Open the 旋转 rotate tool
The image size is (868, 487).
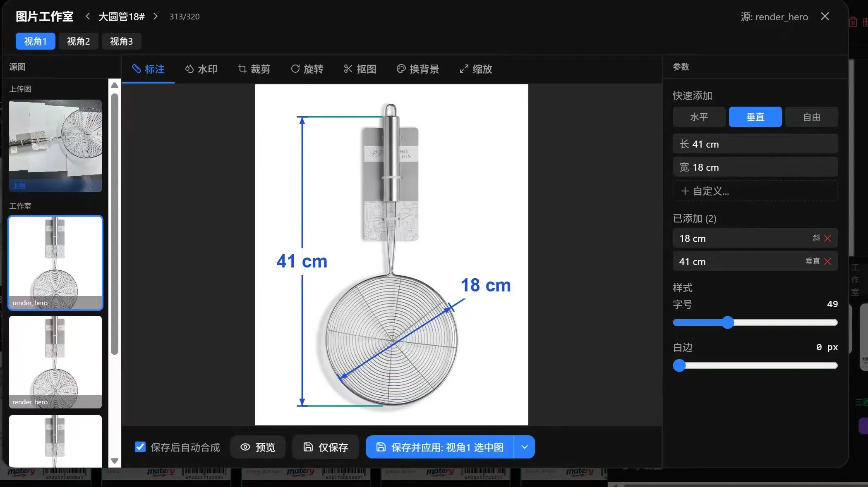click(307, 69)
